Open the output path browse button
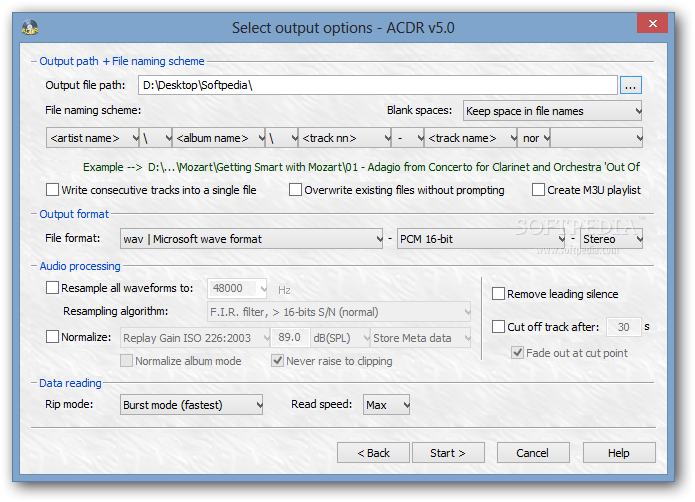This screenshot has width=695, height=502. 630,85
